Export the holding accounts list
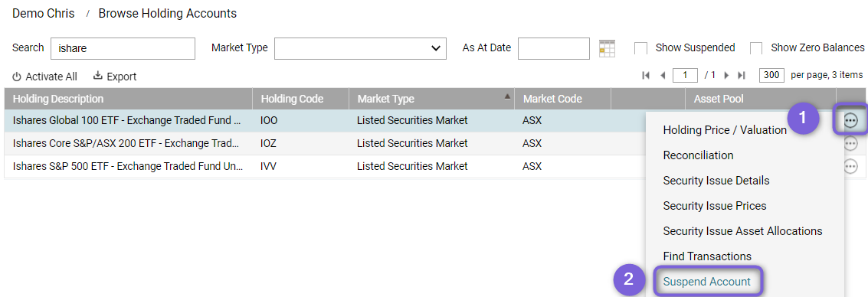 click(115, 77)
